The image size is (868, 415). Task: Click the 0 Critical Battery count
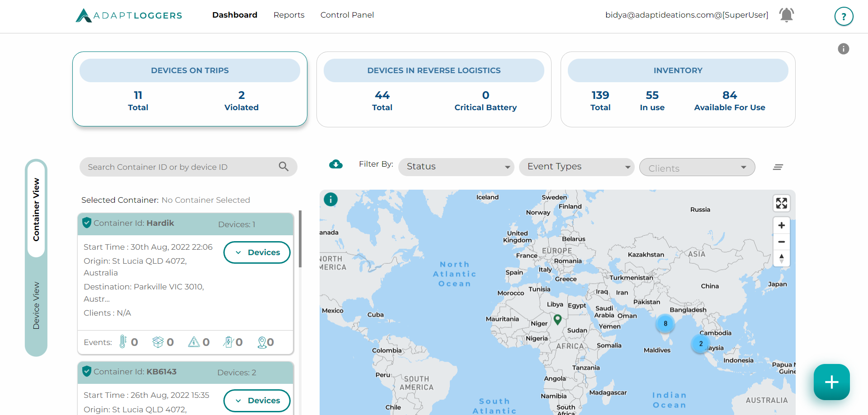(x=486, y=101)
